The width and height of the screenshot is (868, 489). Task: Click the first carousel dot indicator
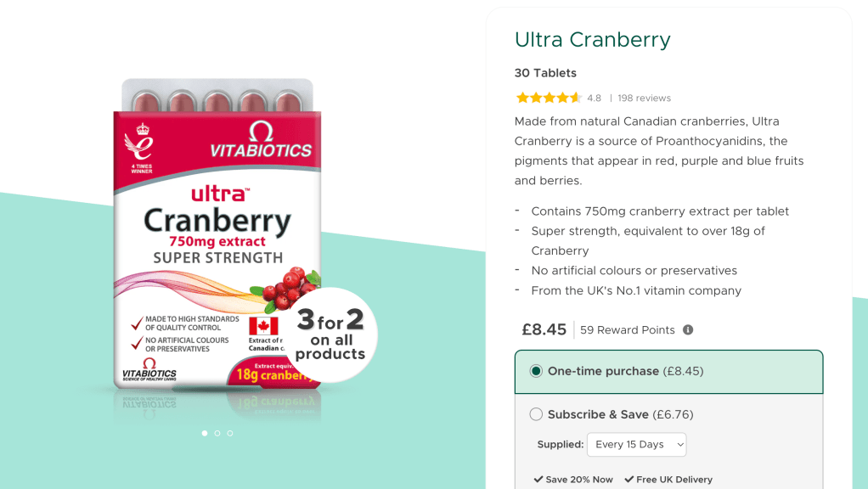coord(205,433)
